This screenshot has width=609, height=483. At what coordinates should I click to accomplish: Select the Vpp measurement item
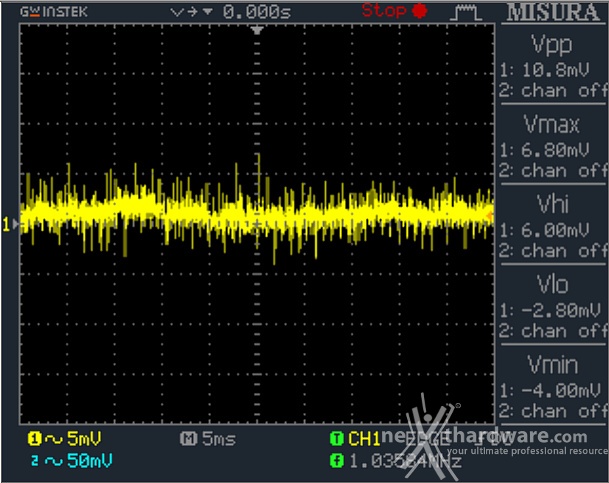[552, 44]
